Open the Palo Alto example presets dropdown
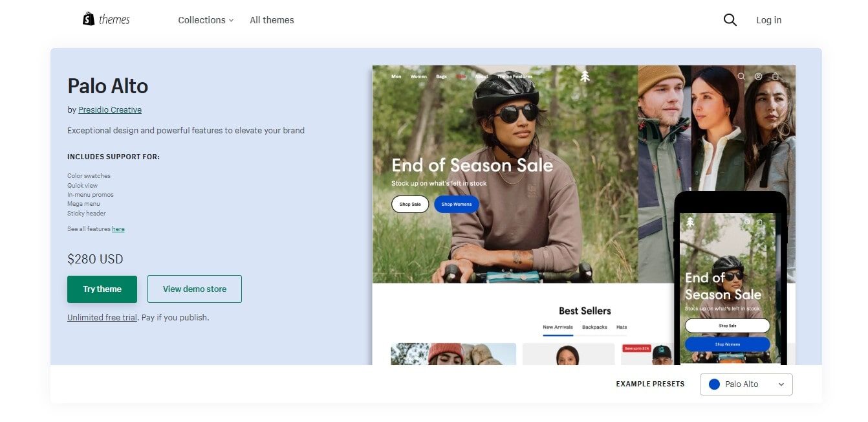Viewport: 868px width, 422px height. point(746,384)
